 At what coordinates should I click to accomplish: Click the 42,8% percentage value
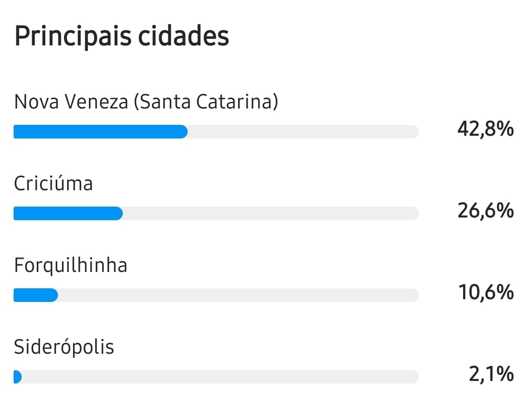pos(485,130)
